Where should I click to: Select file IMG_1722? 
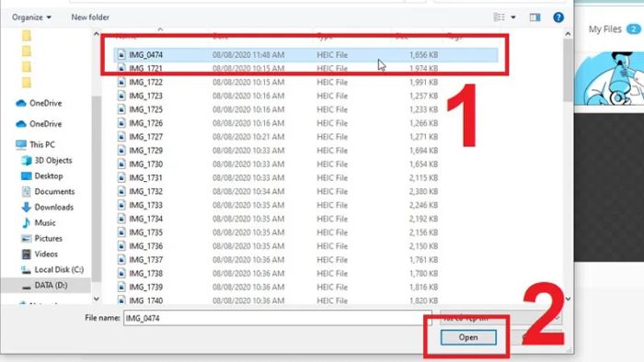[x=305, y=82]
